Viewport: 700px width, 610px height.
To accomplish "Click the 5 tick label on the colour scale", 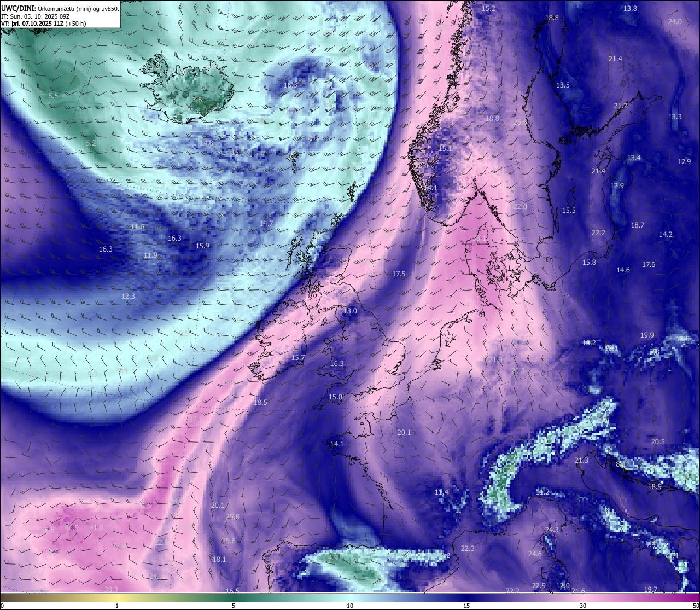I will [234, 606].
